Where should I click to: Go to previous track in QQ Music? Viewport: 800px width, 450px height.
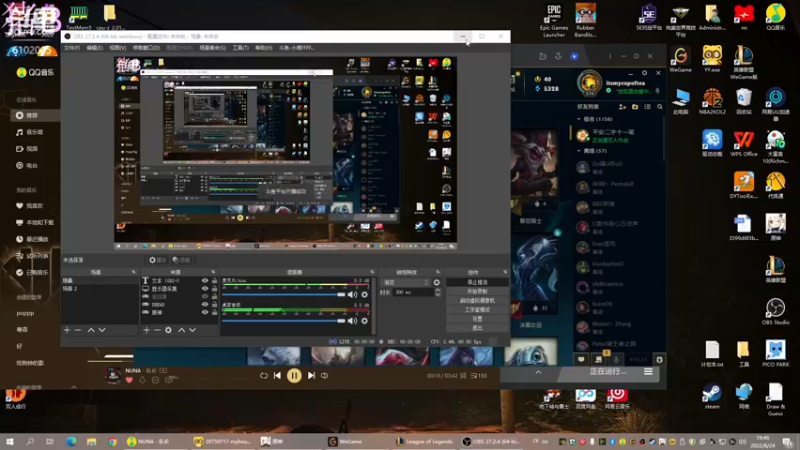tap(278, 376)
